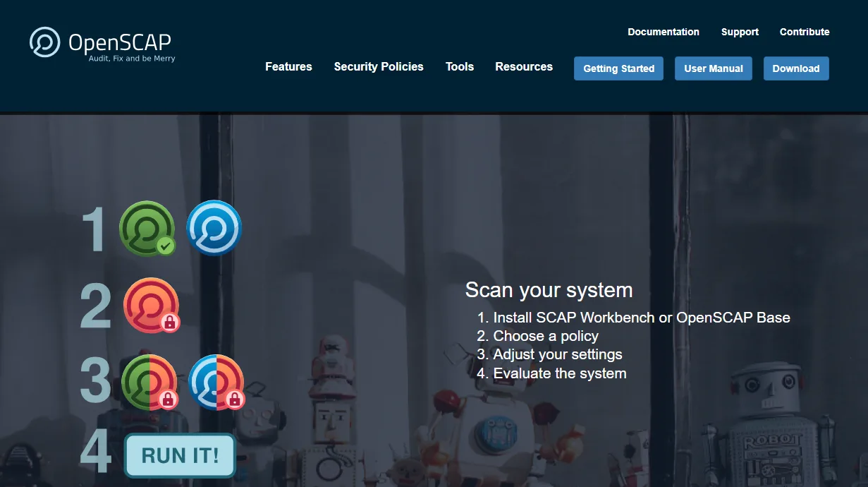The height and width of the screenshot is (487, 868).
Task: Open the User Manual button
Action: tap(714, 68)
